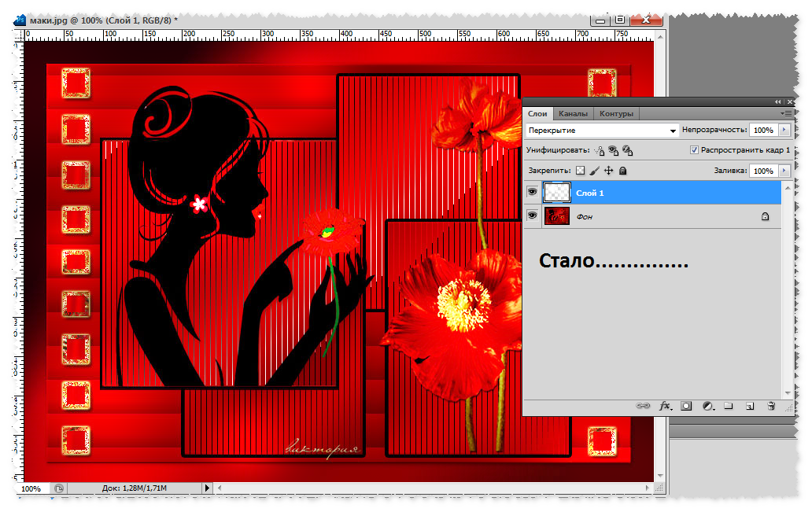Click the delete layer trash icon
This screenshot has height=512, width=812.
(x=771, y=406)
